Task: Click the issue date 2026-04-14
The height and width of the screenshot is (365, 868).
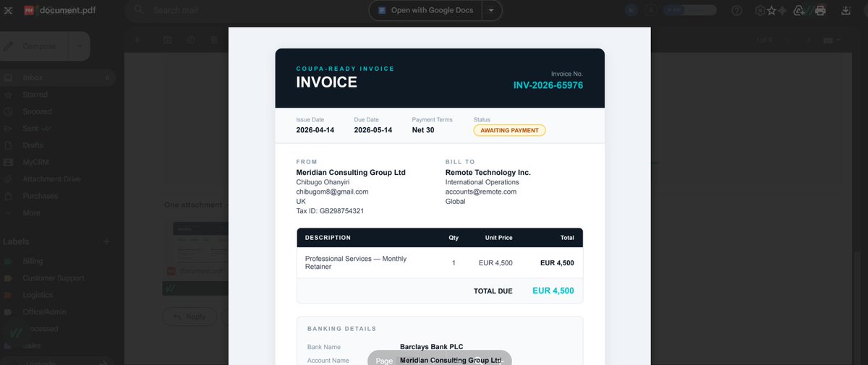Action: tap(315, 130)
